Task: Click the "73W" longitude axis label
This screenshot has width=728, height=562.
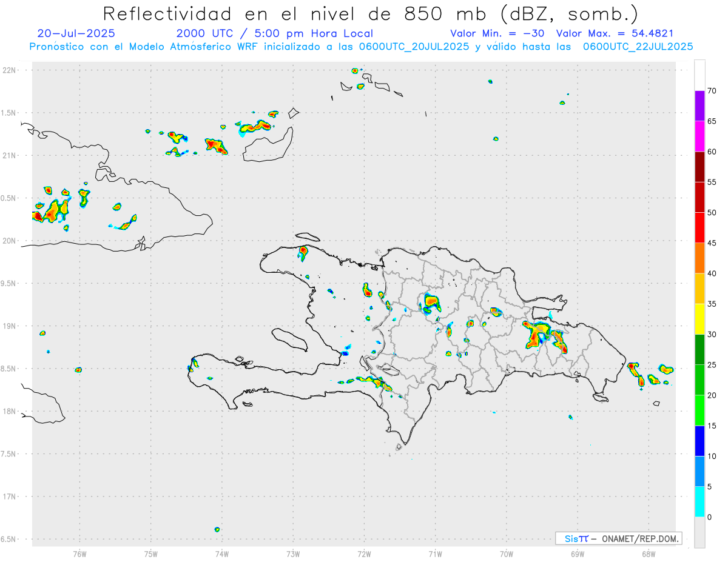Action: (x=293, y=554)
